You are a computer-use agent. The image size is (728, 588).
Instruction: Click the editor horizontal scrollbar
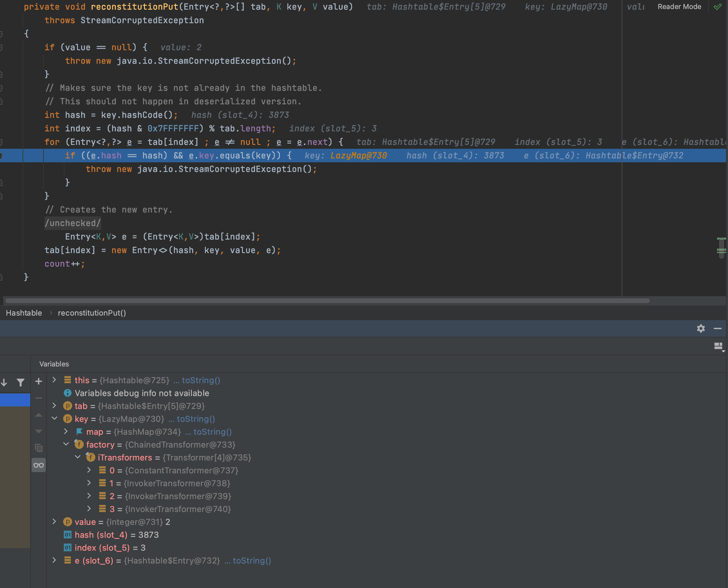[x=327, y=300]
